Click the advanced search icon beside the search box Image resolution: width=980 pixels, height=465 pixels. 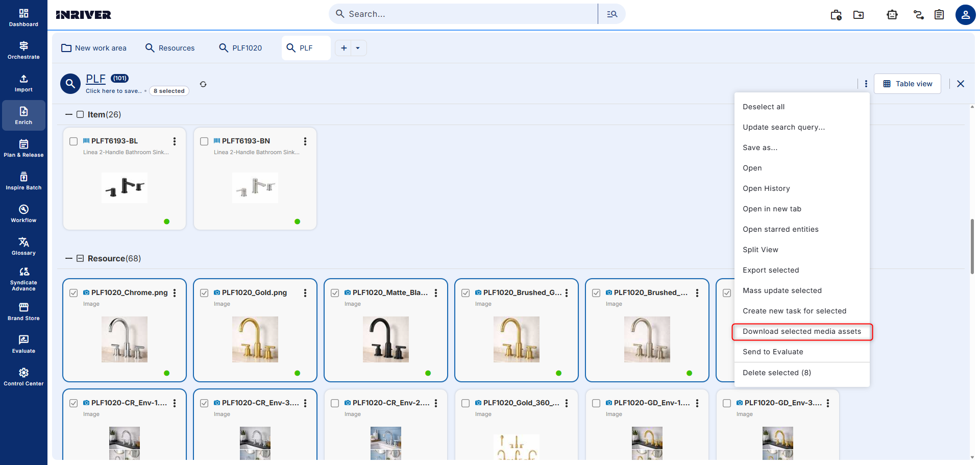612,14
